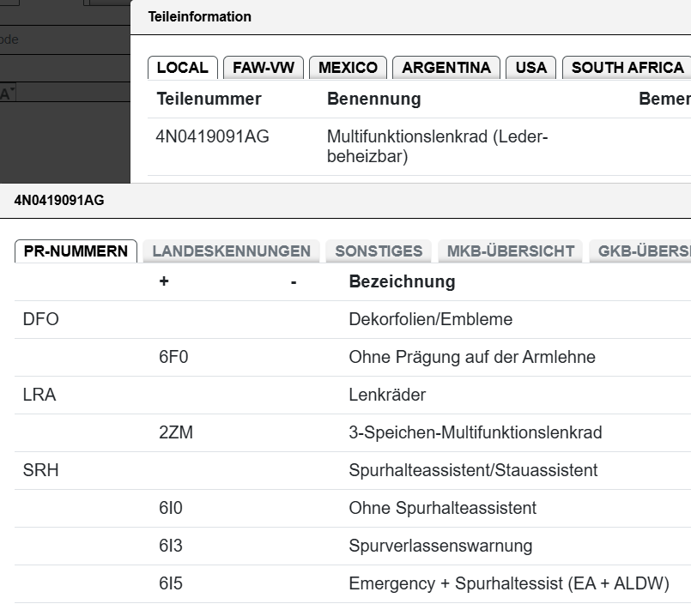Switch to the USA tab
The image size is (691, 616).
point(531,68)
